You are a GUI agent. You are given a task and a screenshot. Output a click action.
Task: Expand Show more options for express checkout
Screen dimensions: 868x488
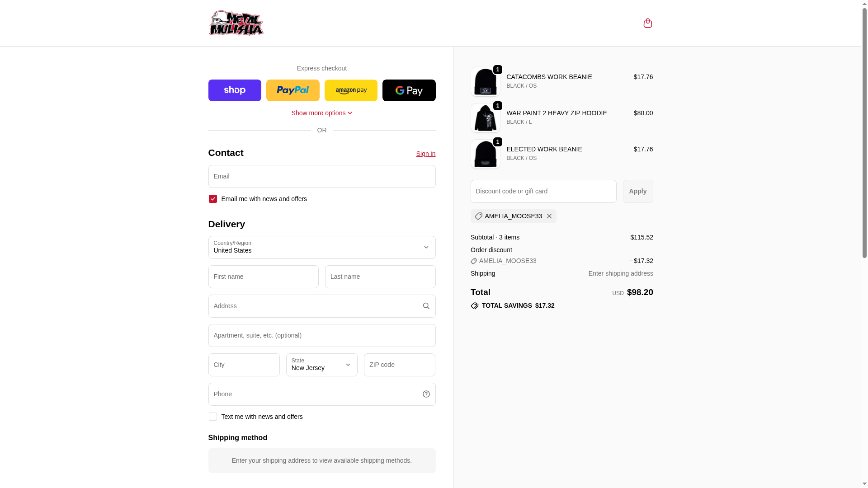[322, 113]
